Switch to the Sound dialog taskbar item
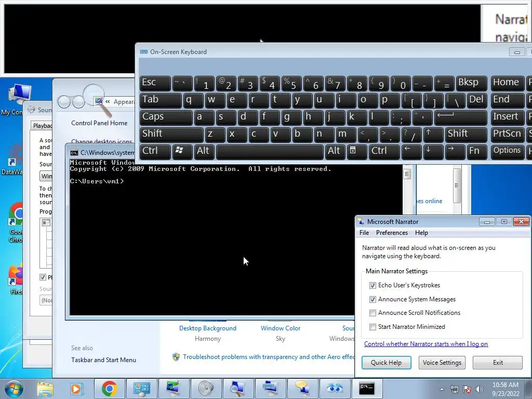This screenshot has height=399, width=532. coord(206,389)
